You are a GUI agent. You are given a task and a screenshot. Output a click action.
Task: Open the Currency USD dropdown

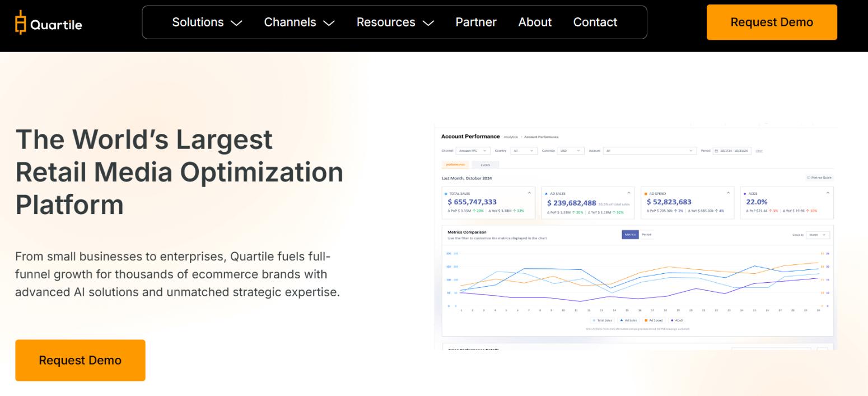(x=571, y=151)
